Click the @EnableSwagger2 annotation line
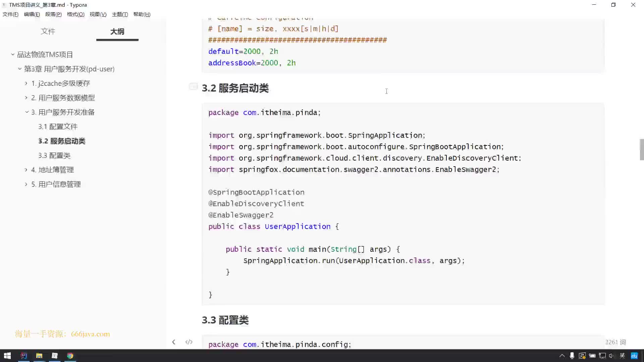Screen dimensions: 644x362 (241, 215)
